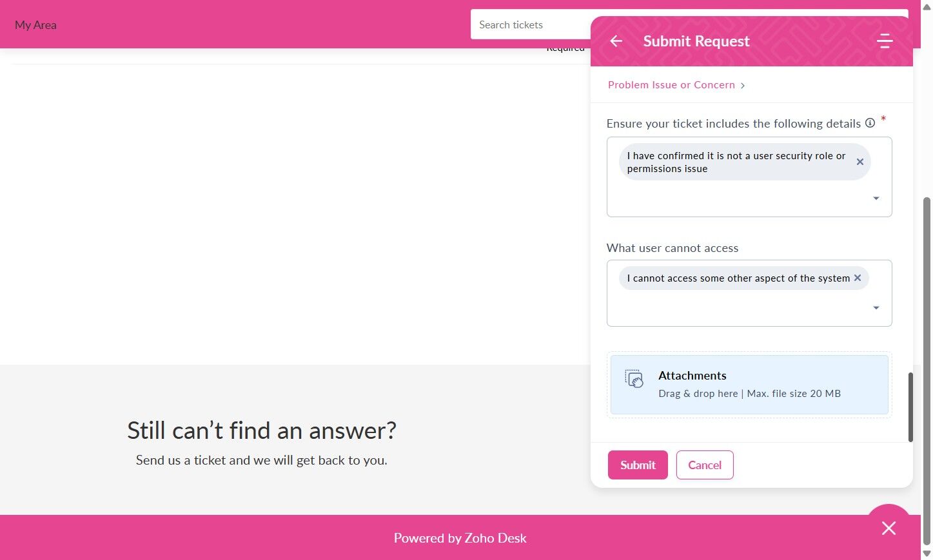
Task: Click the info icon beside ticket details label
Action: 870,123
